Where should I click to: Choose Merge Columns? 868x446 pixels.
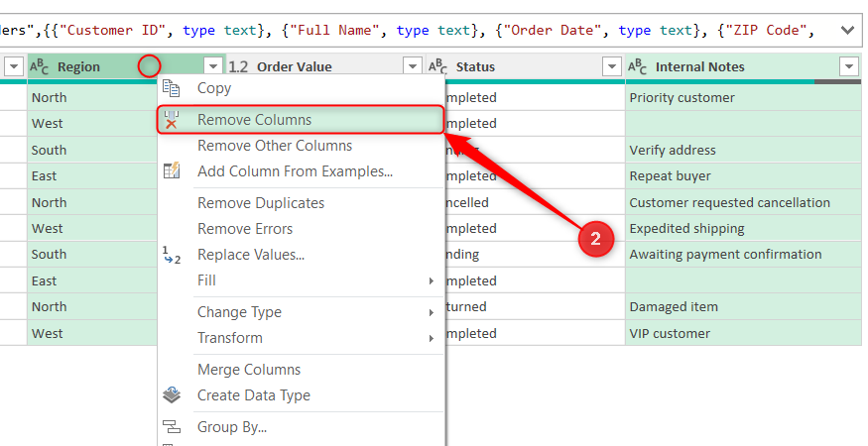302,369
